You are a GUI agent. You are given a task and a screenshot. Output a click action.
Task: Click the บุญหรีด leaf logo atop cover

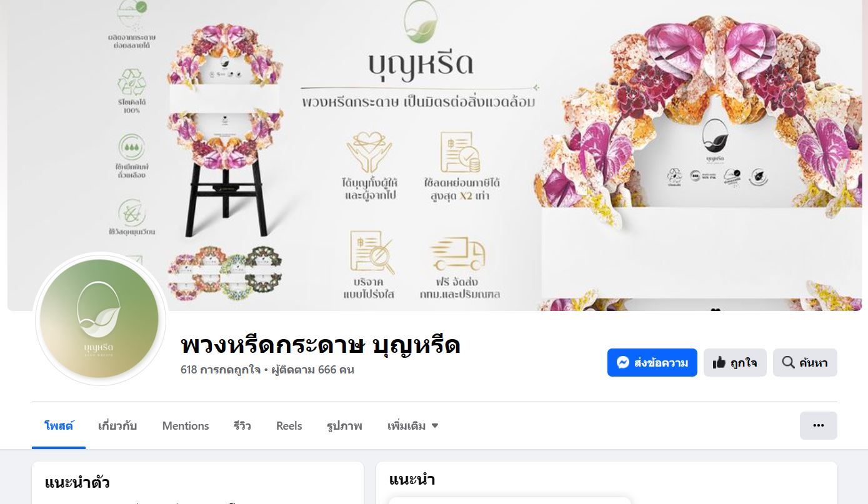pos(421,23)
